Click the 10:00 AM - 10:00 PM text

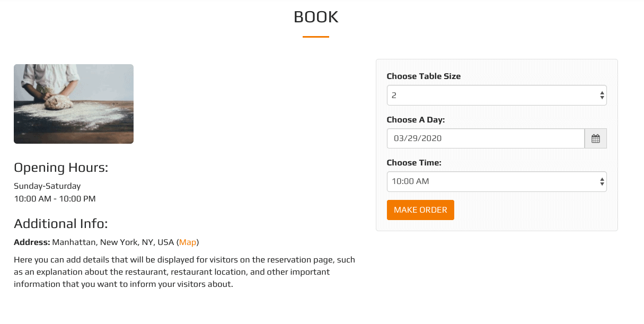[x=55, y=199]
